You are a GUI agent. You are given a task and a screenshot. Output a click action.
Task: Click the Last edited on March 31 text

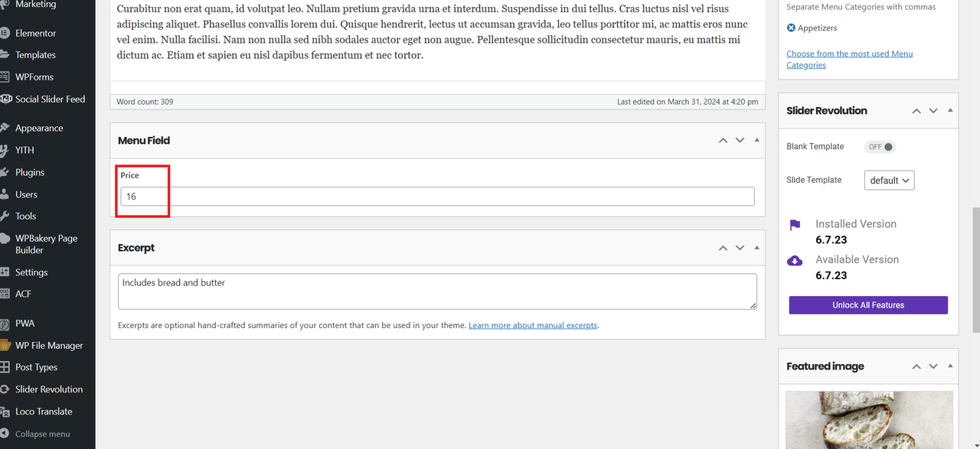[688, 102]
